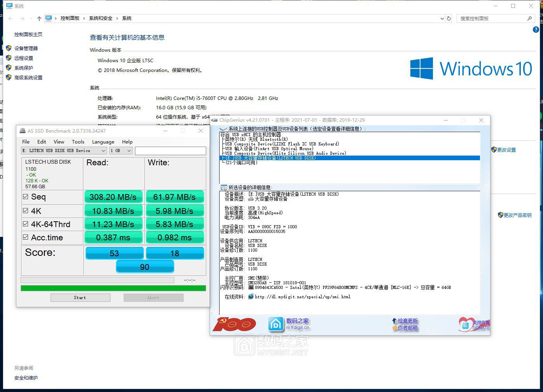Click the blue help question mark icon

[x=536, y=30]
